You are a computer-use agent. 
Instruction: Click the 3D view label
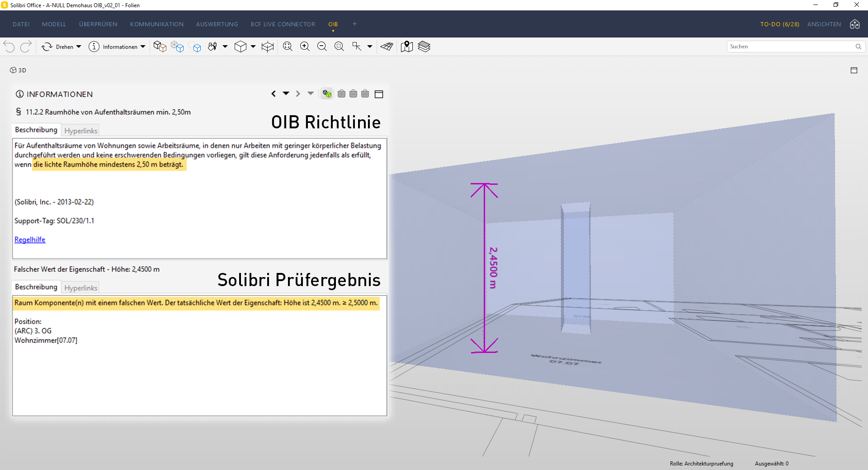coord(18,70)
